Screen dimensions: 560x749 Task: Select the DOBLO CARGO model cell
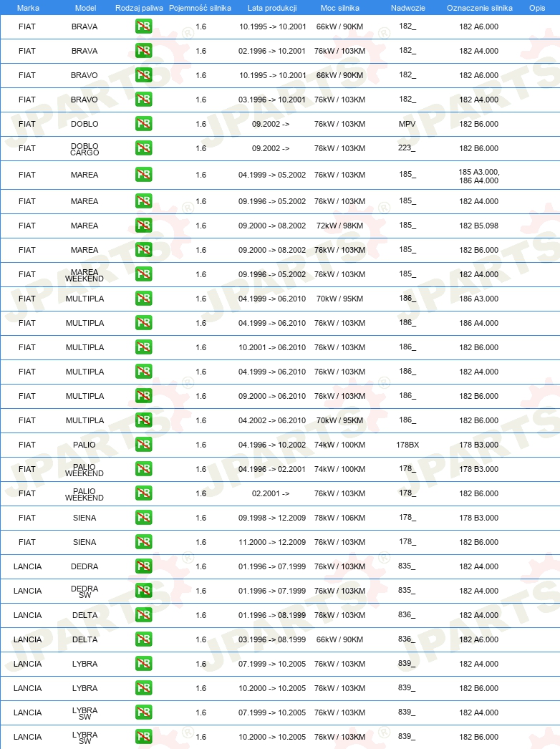pos(85,149)
